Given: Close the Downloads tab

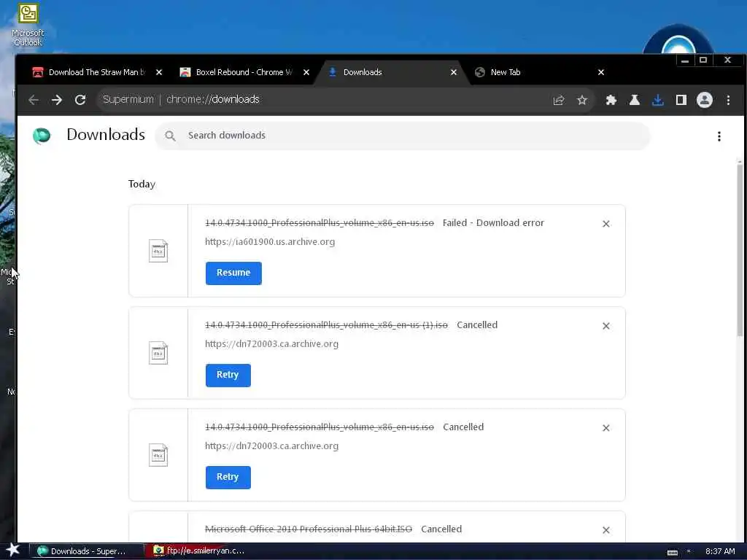Looking at the screenshot, I should coord(454,72).
